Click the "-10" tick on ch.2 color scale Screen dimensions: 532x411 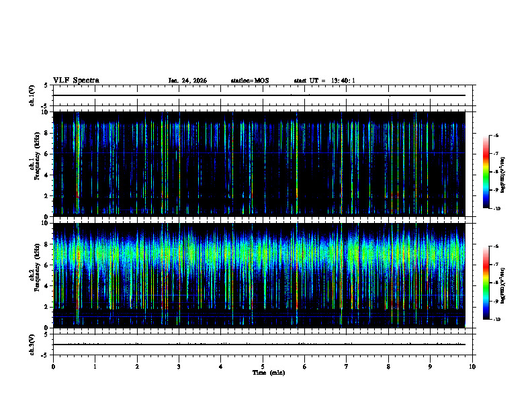pyautogui.click(x=497, y=320)
